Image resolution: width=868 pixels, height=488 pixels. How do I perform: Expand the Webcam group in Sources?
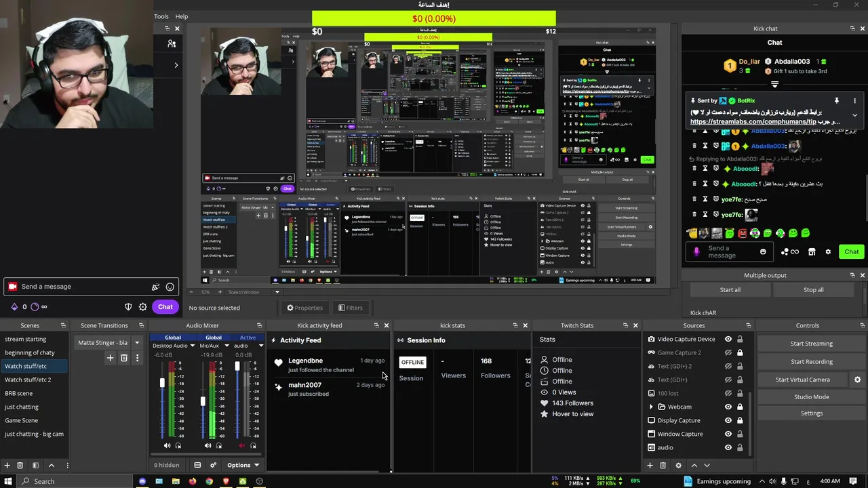click(x=652, y=407)
